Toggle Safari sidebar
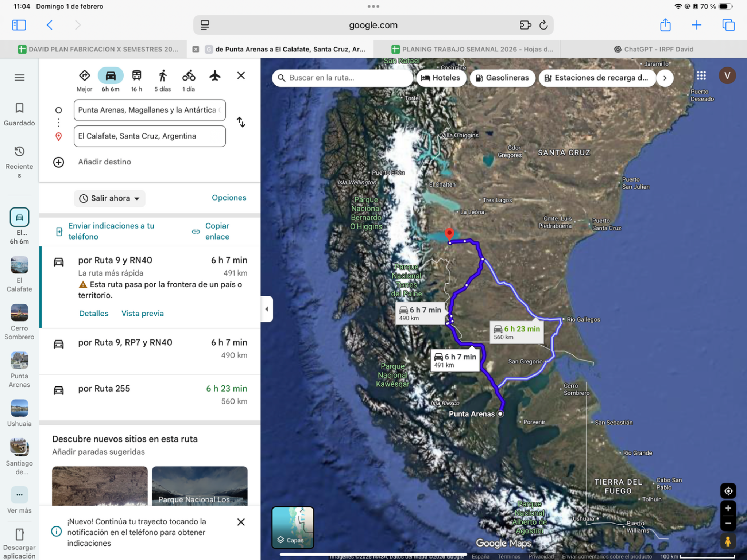Image resolution: width=747 pixels, height=560 pixels. click(19, 25)
